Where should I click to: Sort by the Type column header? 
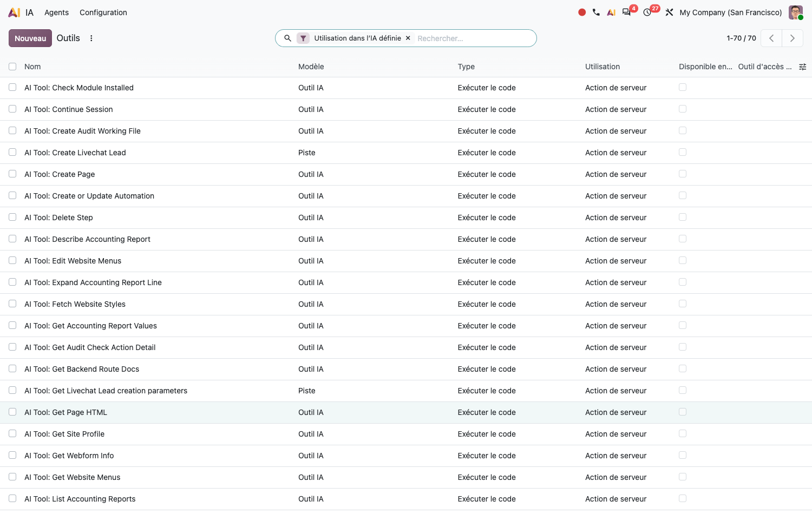[466, 67]
